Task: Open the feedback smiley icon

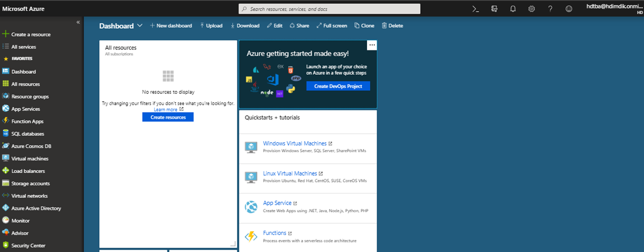Action: tap(569, 9)
